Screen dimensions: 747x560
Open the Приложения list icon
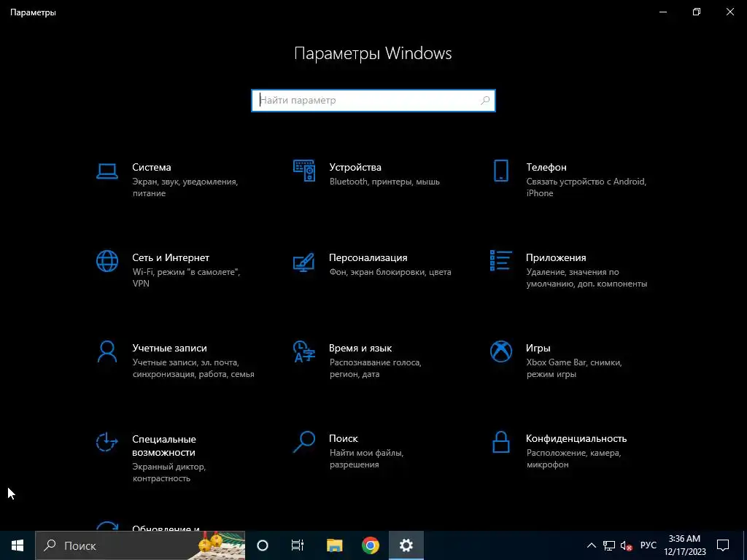500,260
